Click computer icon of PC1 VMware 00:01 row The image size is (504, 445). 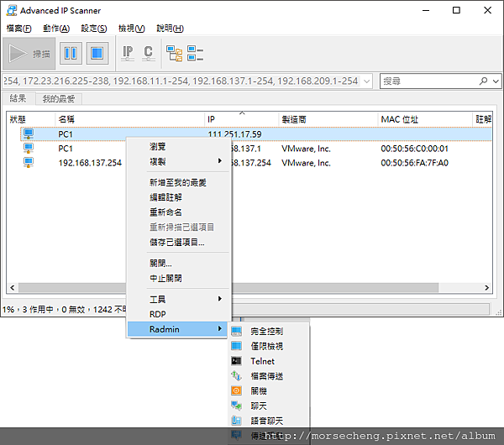coord(29,148)
